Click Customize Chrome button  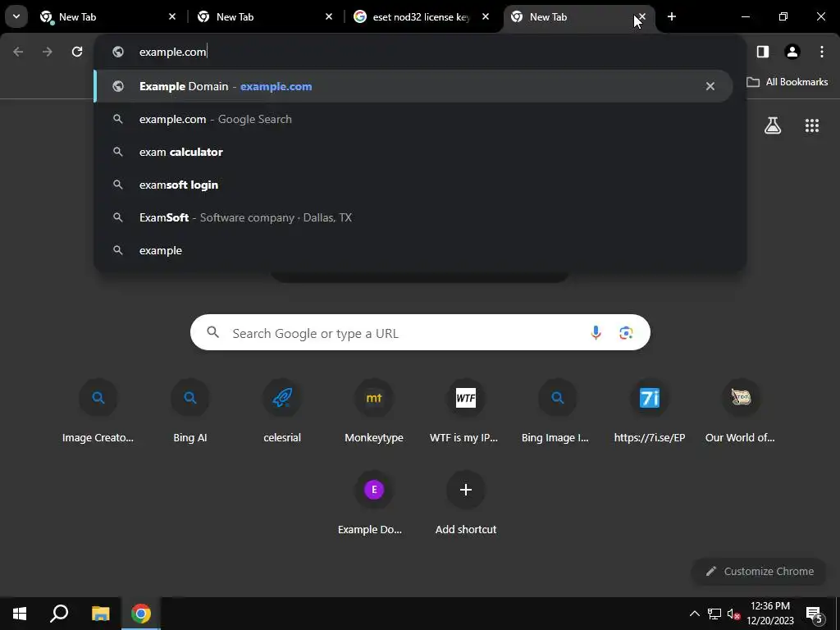click(760, 571)
